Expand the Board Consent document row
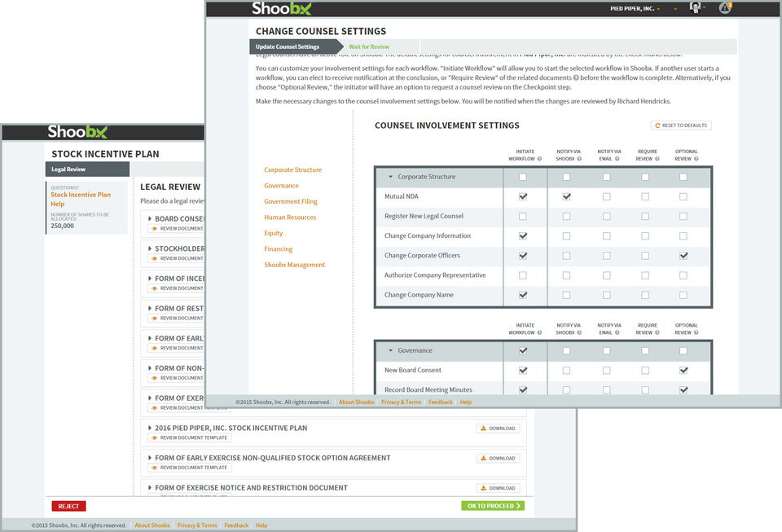Screen dimensions: 782x532 coord(150,219)
